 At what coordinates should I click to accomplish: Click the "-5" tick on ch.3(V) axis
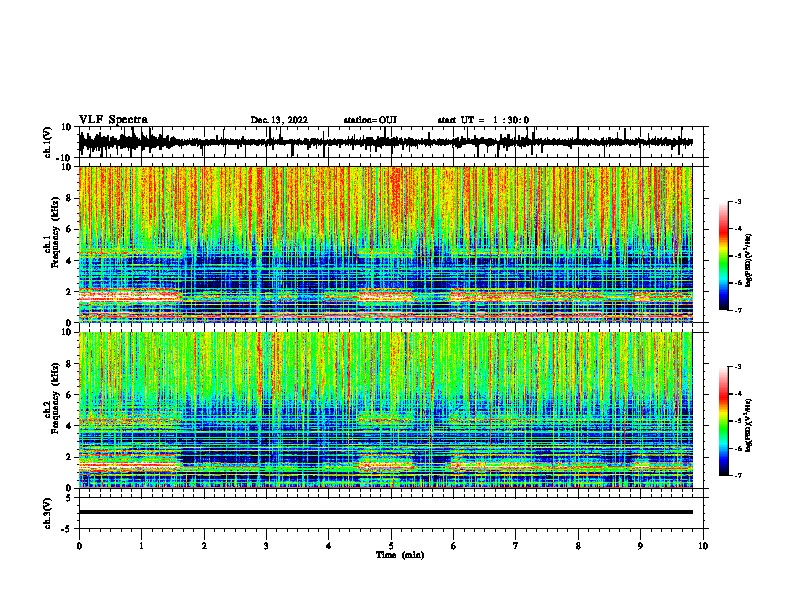[x=67, y=529]
